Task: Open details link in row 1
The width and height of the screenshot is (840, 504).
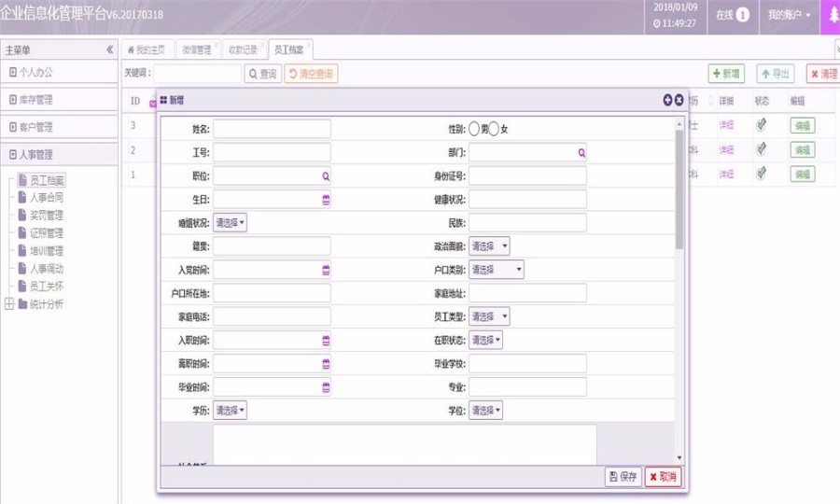Action: pyautogui.click(x=726, y=174)
